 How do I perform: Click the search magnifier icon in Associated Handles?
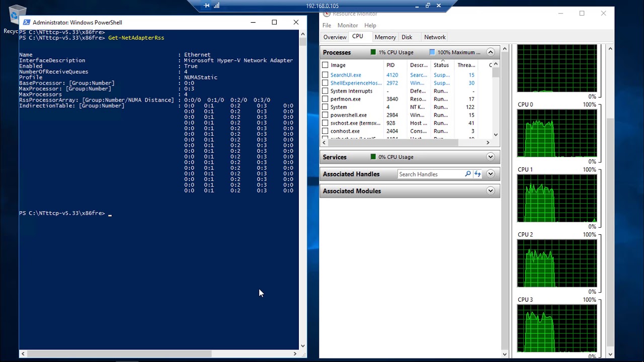click(x=468, y=174)
